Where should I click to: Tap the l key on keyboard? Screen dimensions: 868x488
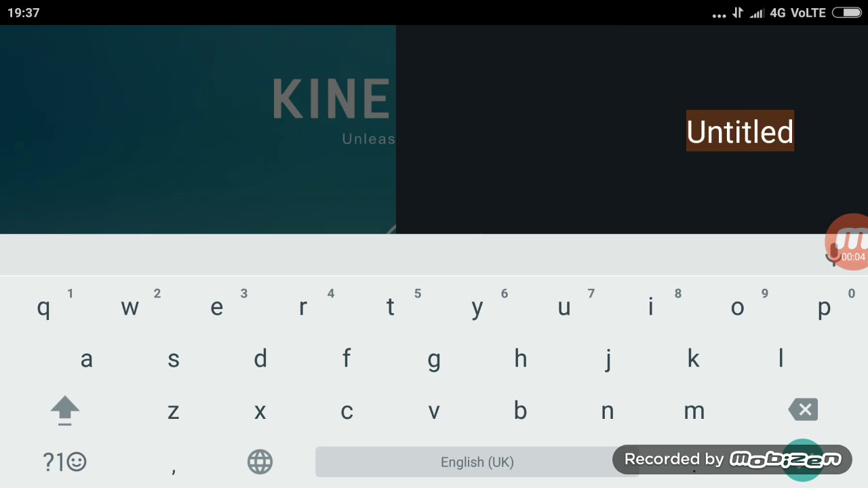[781, 359]
